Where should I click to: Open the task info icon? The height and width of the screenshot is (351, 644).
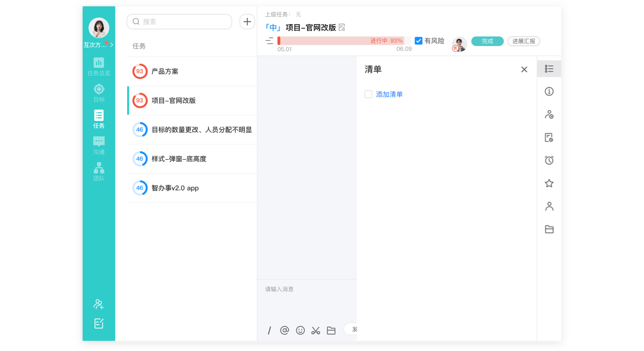pos(549,91)
